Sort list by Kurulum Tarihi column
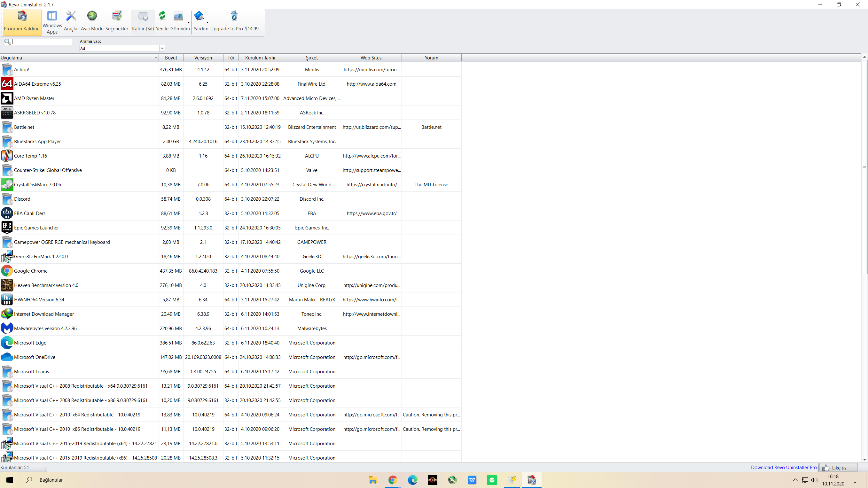Image resolution: width=868 pixels, height=488 pixels. 260,58
